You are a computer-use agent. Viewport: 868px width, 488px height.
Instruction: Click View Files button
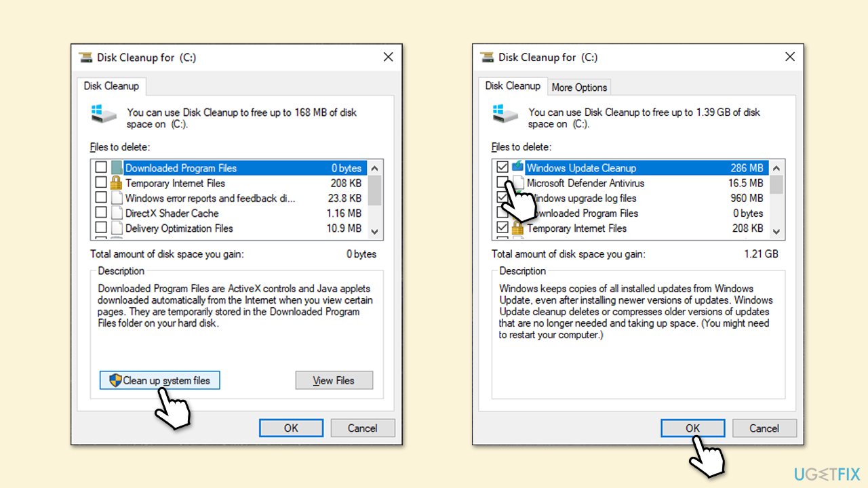point(334,380)
